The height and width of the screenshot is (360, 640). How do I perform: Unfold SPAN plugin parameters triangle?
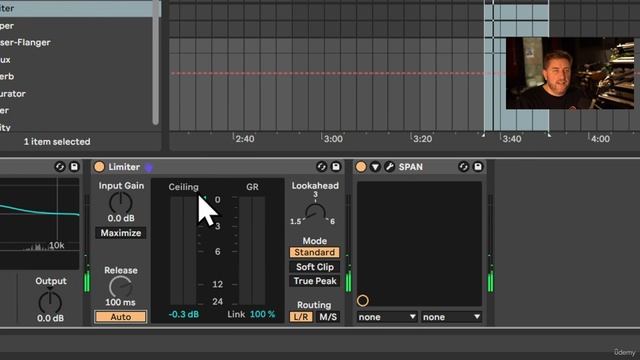(x=375, y=167)
